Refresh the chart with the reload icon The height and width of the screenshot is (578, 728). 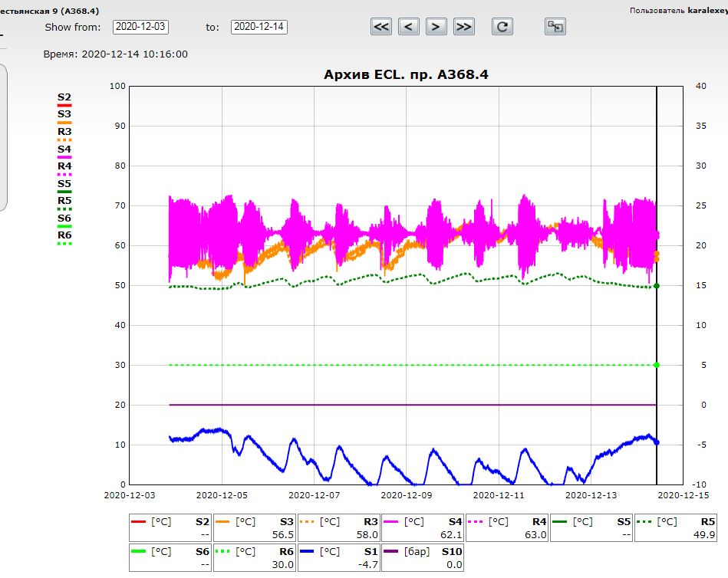[x=502, y=27]
